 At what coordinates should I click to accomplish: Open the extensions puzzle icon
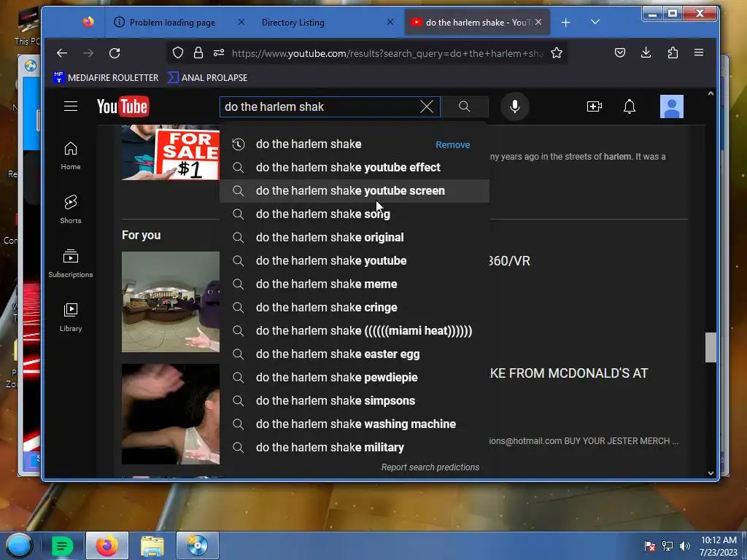click(673, 52)
